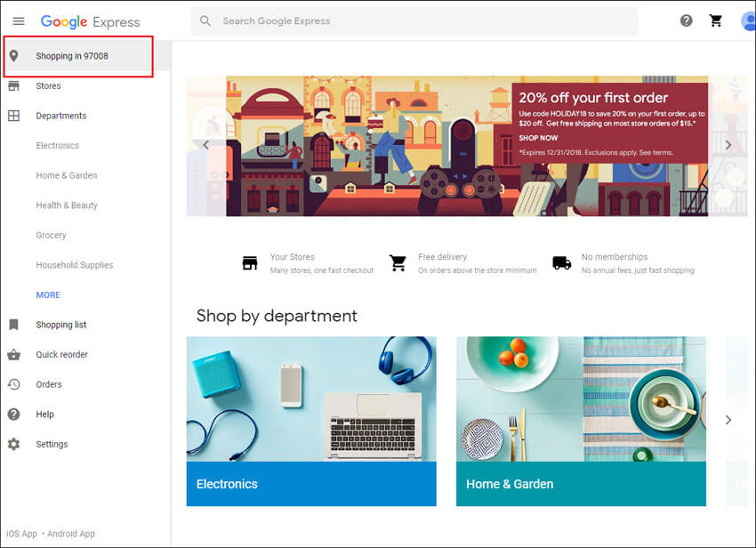Click the No memberships truck icon
The height and width of the screenshot is (548, 756).
tap(562, 263)
